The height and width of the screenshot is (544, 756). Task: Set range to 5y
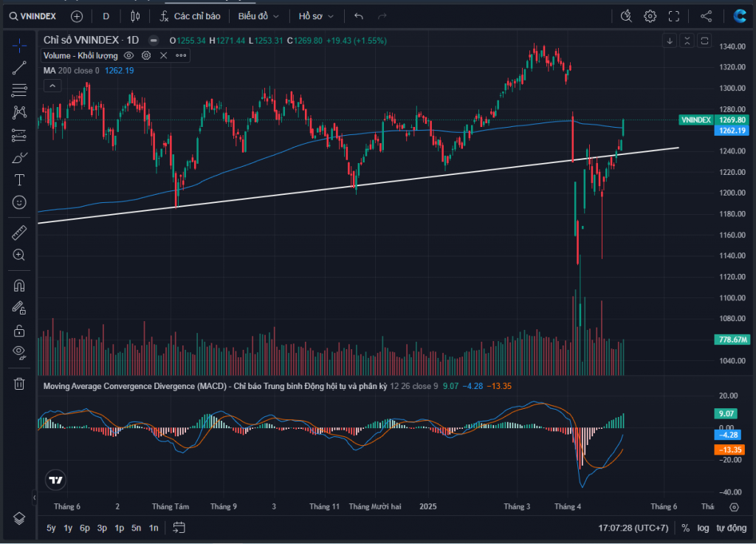(x=51, y=528)
